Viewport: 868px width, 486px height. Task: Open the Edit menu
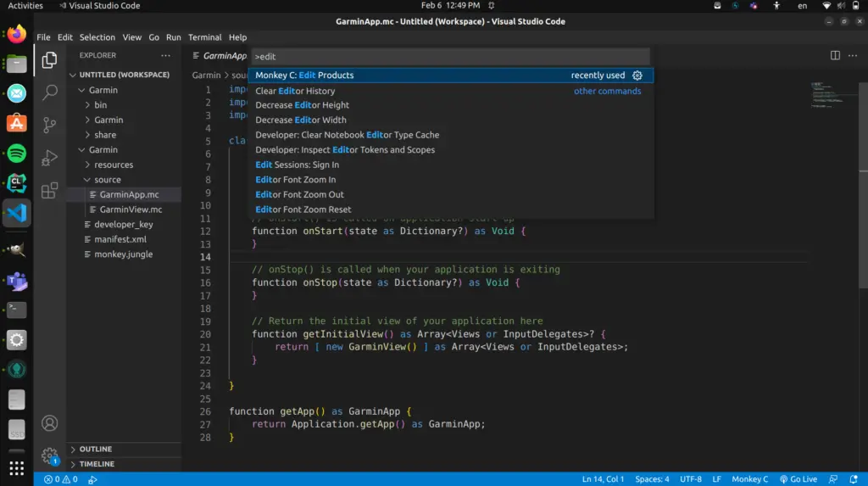(64, 37)
